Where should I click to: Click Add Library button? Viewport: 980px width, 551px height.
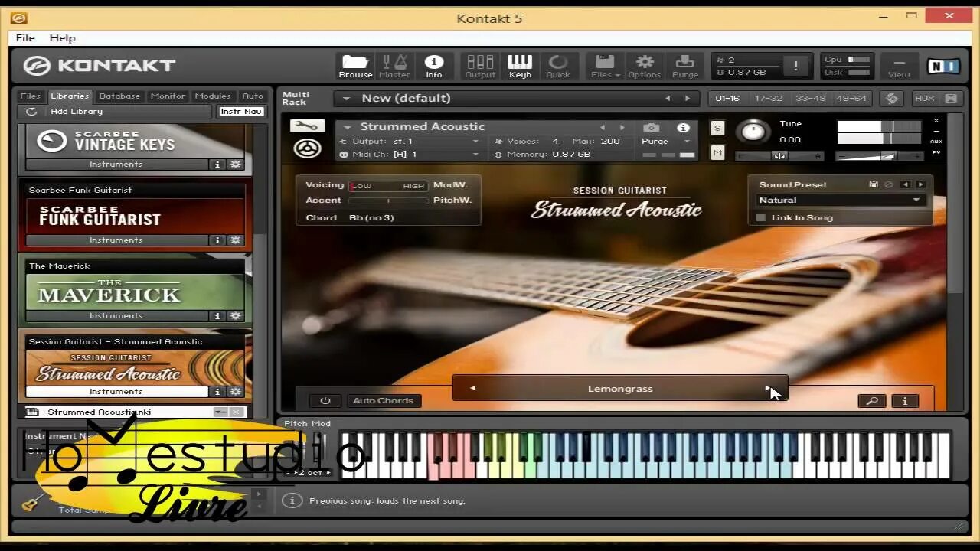77,112
